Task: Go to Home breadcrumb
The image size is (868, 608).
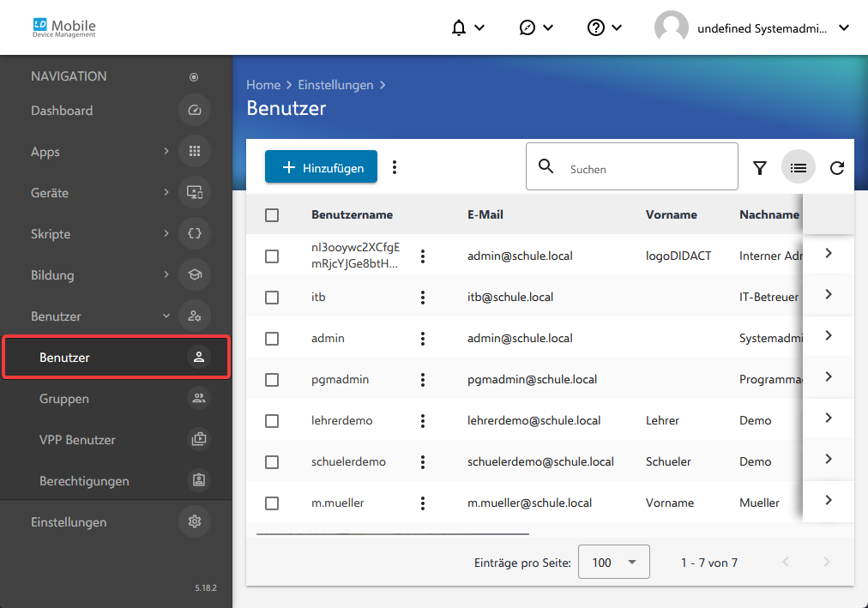Action: 263,85
